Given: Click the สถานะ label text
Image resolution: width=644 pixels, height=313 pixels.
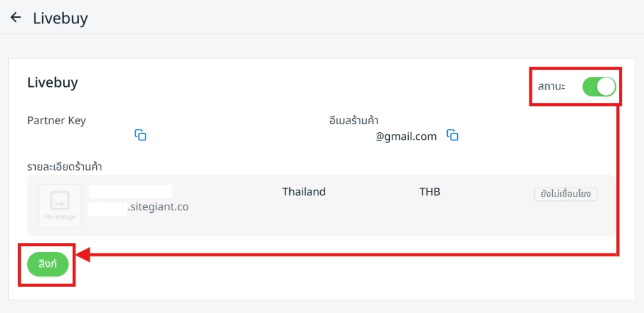Looking at the screenshot, I should [x=552, y=86].
